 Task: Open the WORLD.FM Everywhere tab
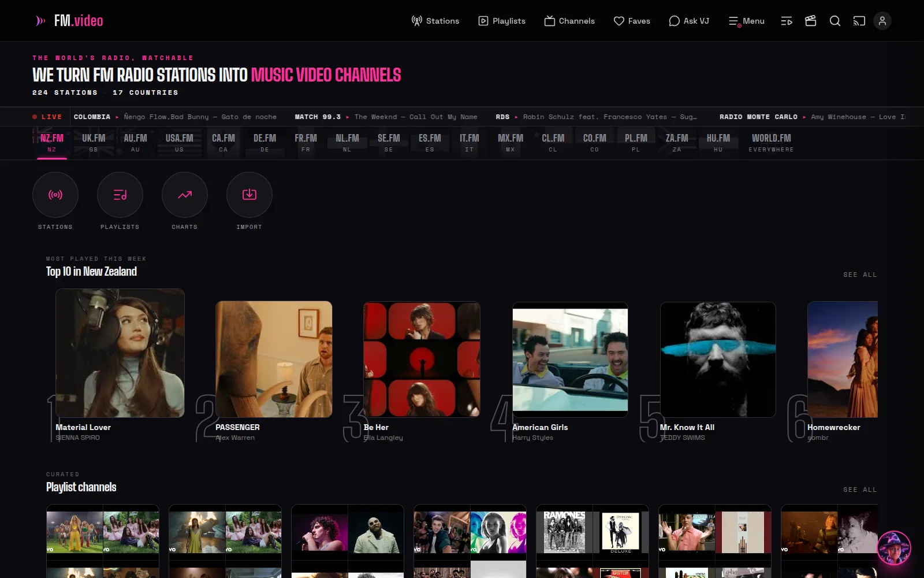pyautogui.click(x=772, y=143)
